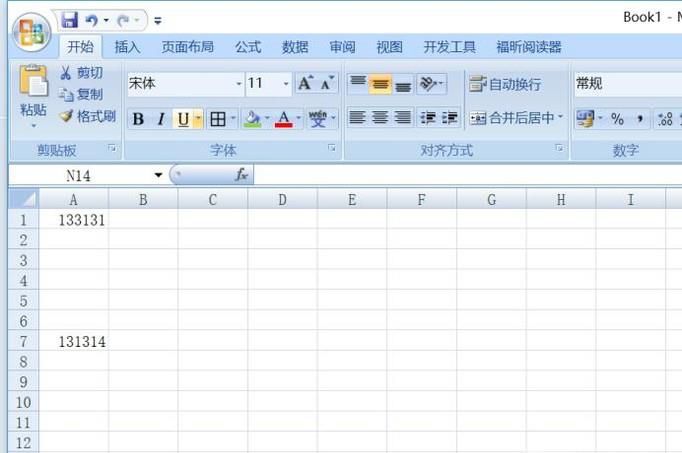The image size is (682, 453).
Task: Undo the last action
Action: (x=92, y=20)
